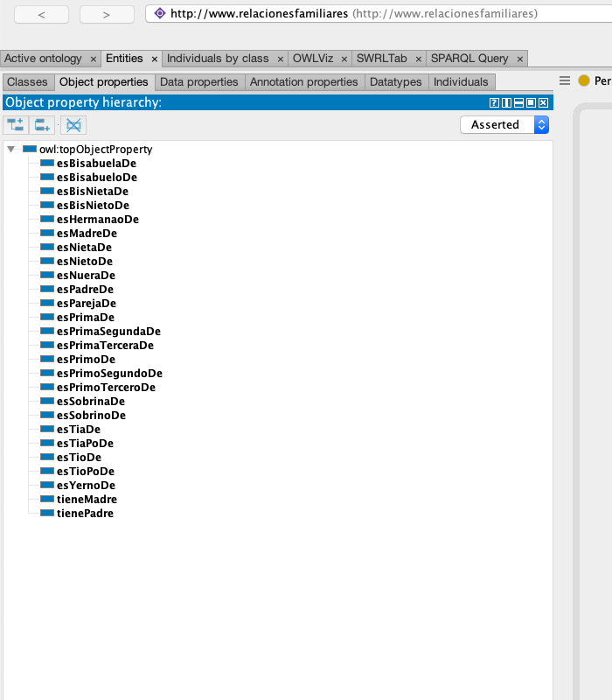Close the OWLViz tab with its x
Image resolution: width=612 pixels, height=700 pixels.
tap(344, 59)
